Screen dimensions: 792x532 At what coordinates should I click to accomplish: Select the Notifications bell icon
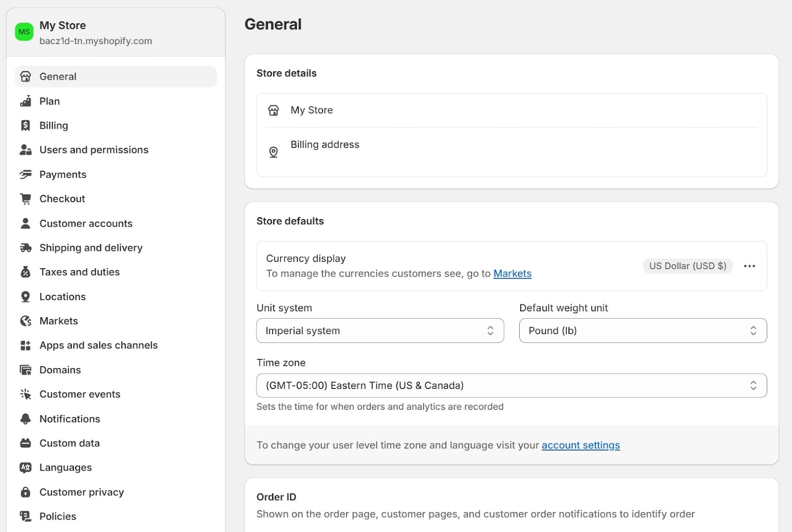click(x=25, y=419)
